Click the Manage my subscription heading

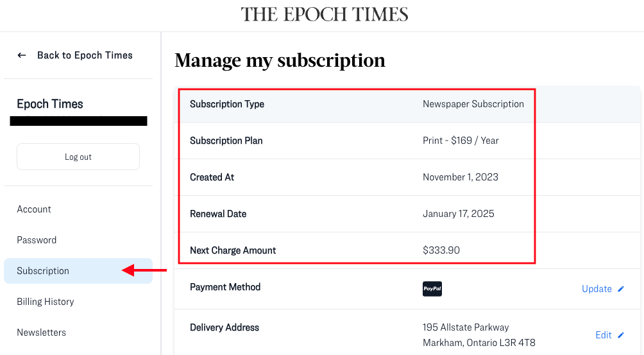point(280,60)
